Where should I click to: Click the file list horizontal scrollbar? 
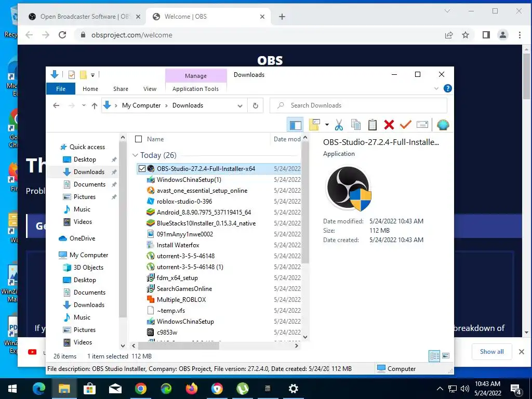click(179, 345)
